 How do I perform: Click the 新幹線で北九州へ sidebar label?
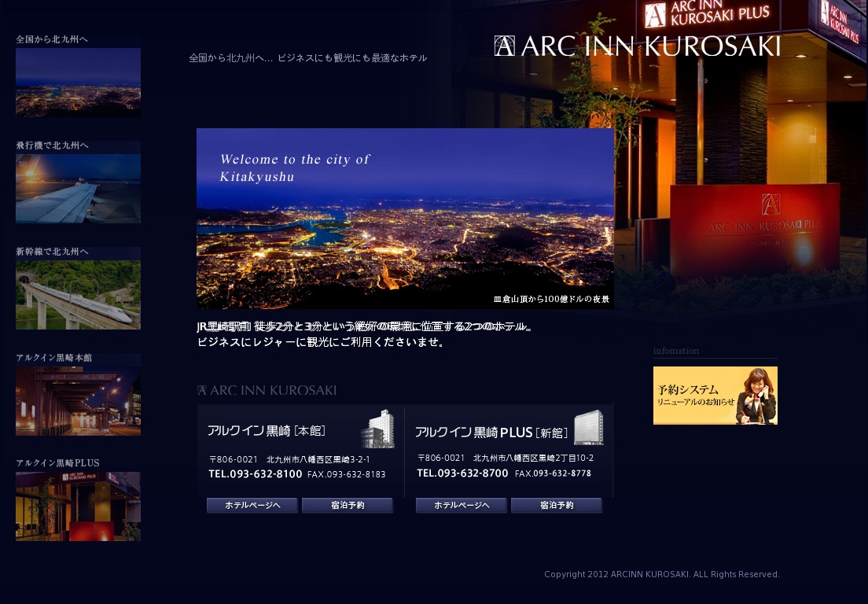pyautogui.click(x=52, y=252)
